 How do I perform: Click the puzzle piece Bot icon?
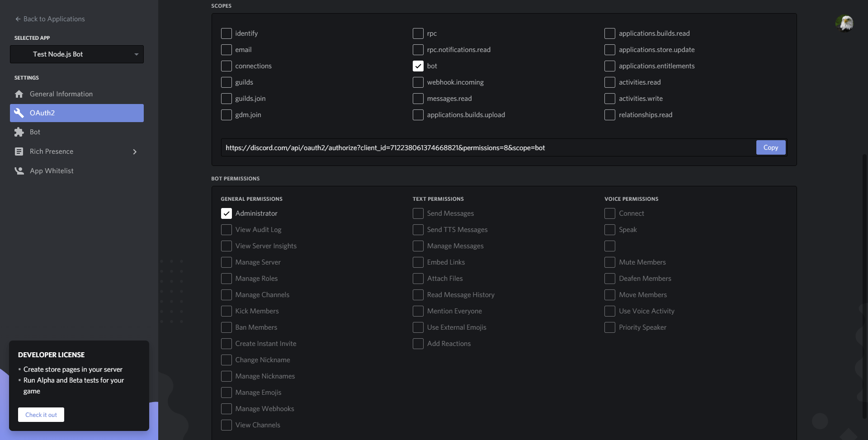click(19, 132)
